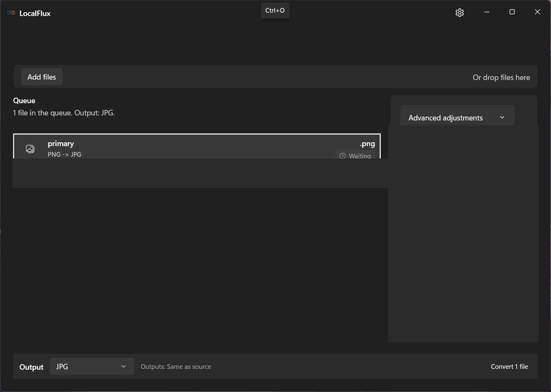Click the Queue heading
The height and width of the screenshot is (392, 551).
24,101
